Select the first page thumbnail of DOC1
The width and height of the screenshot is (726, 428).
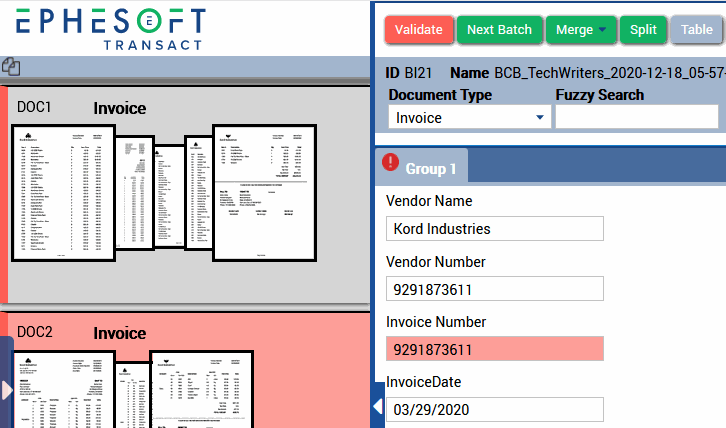[x=63, y=193]
